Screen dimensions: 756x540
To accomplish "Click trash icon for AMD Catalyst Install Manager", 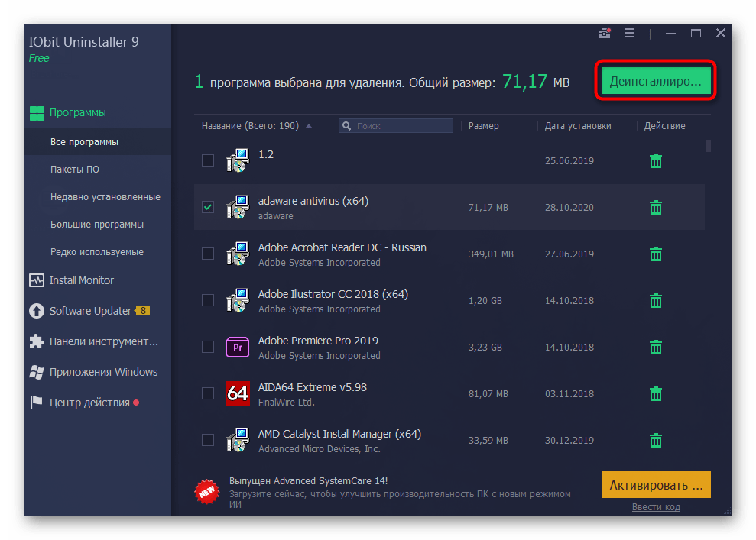I will (x=655, y=440).
